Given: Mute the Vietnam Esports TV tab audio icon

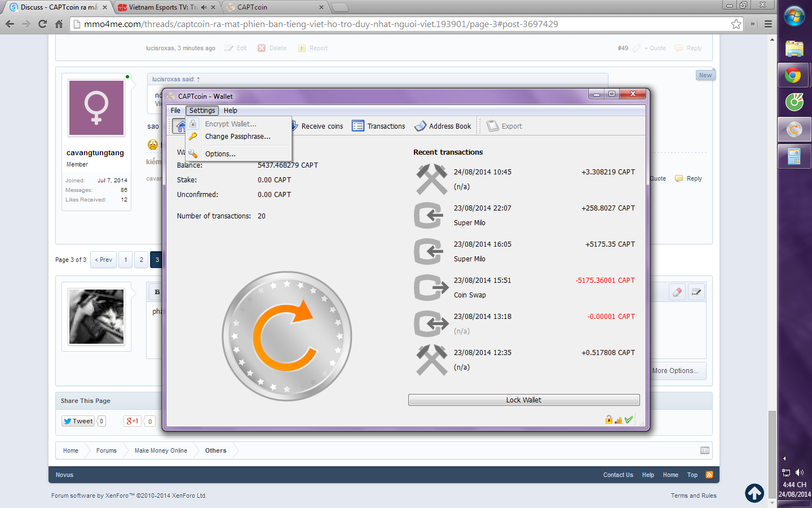Looking at the screenshot, I should [x=204, y=7].
